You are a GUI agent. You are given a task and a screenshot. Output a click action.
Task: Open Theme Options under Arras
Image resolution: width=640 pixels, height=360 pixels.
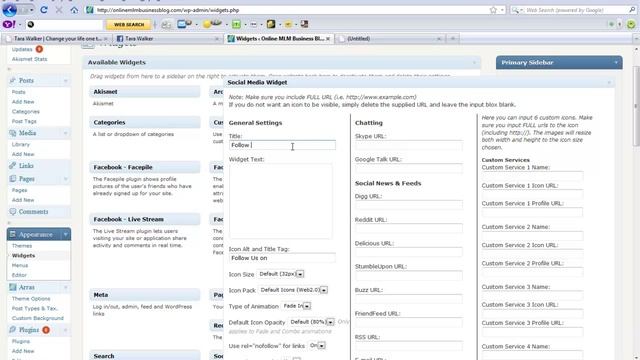31,299
